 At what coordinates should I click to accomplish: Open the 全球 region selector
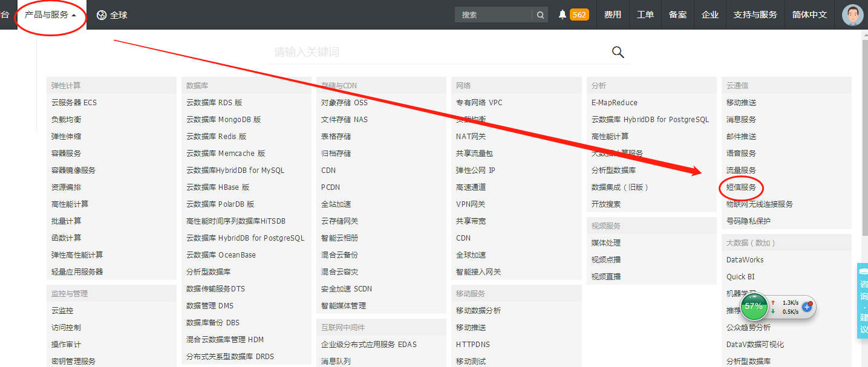pyautogui.click(x=113, y=15)
